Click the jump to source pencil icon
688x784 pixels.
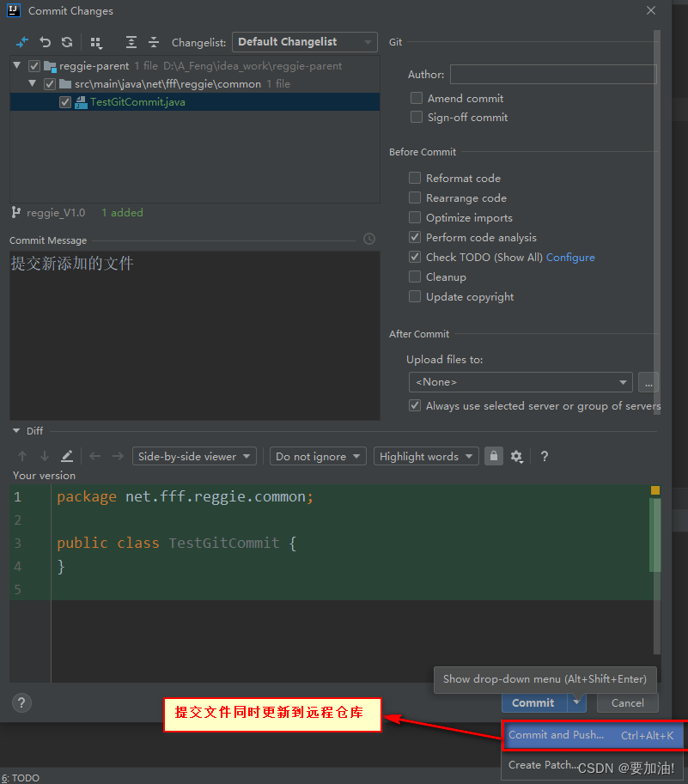coord(67,456)
